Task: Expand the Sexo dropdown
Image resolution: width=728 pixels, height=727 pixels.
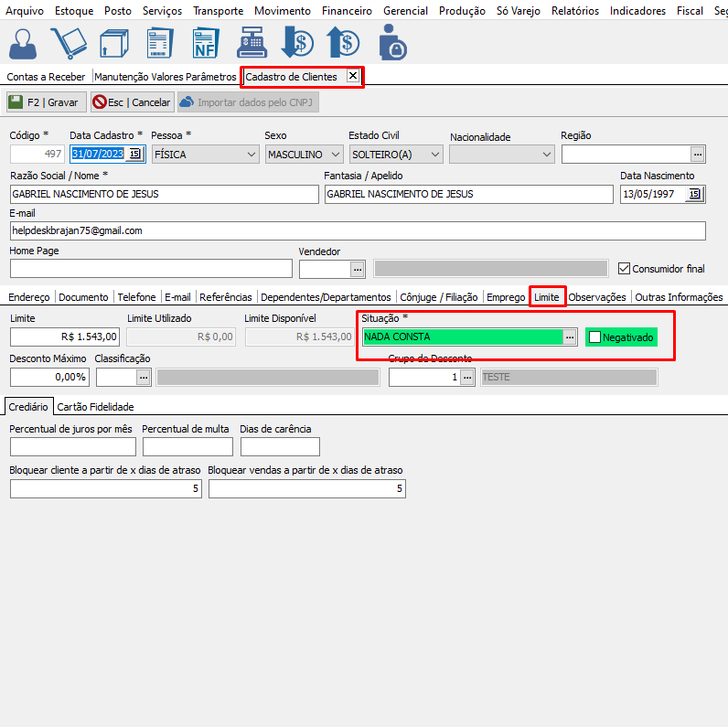Action: (335, 155)
